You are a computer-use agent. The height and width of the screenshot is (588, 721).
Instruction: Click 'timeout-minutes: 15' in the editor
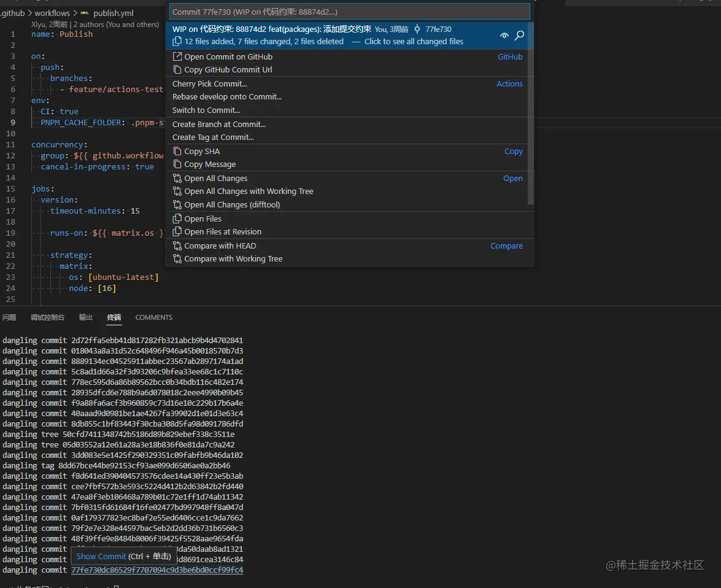[94, 211]
